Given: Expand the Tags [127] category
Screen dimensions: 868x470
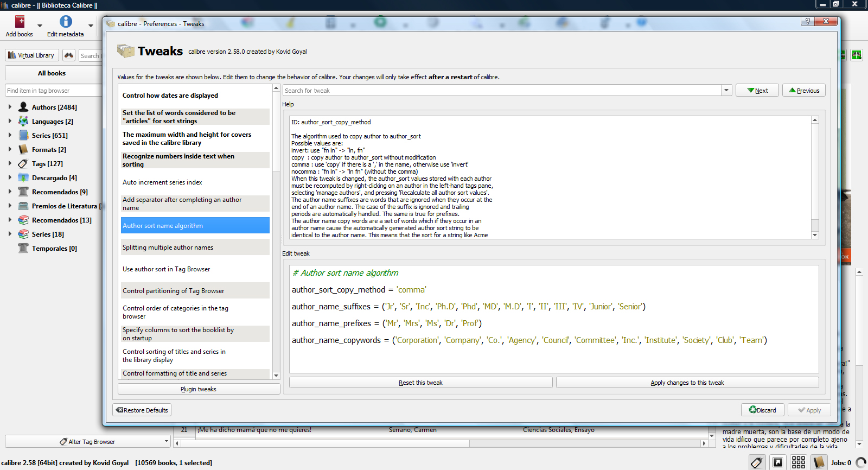Looking at the screenshot, I should [10, 163].
